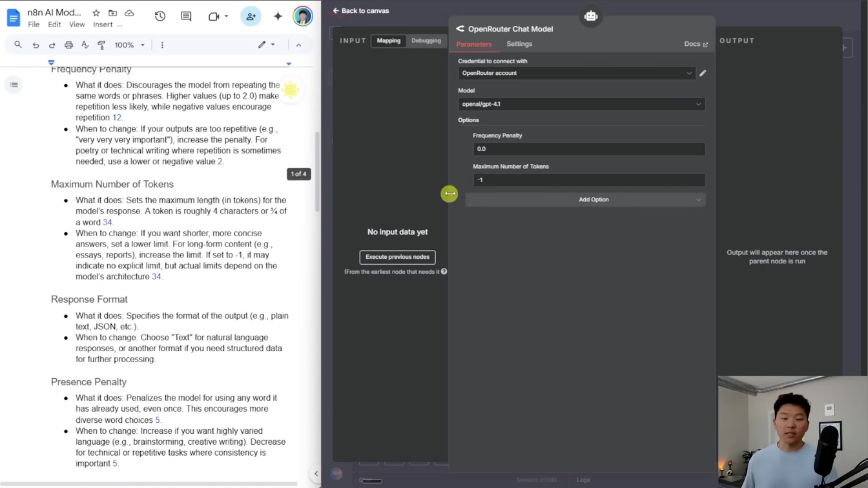Open version history clock icon
This screenshot has width=868, height=488.
(160, 16)
